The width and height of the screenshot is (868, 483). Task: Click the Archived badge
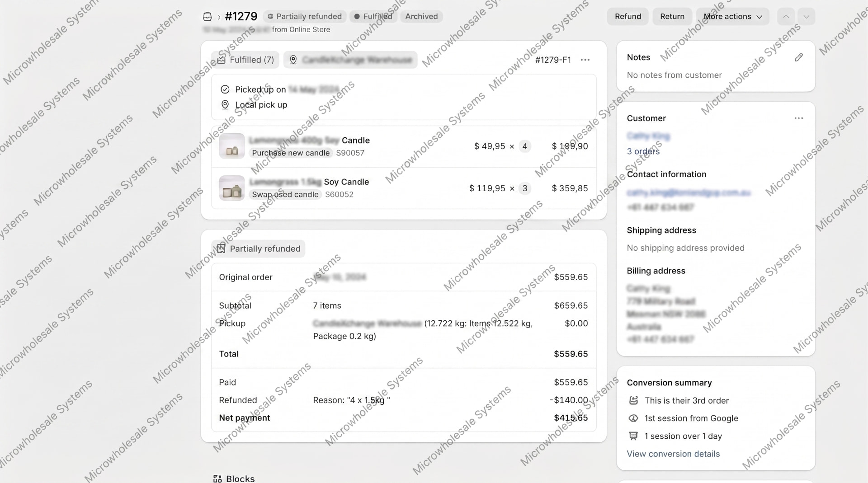click(421, 17)
